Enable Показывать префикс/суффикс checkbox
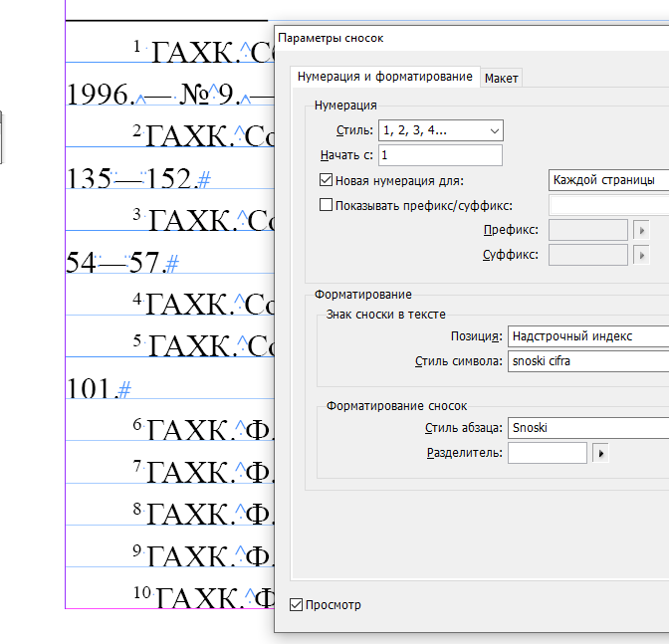This screenshot has width=669, height=644. 326,205
